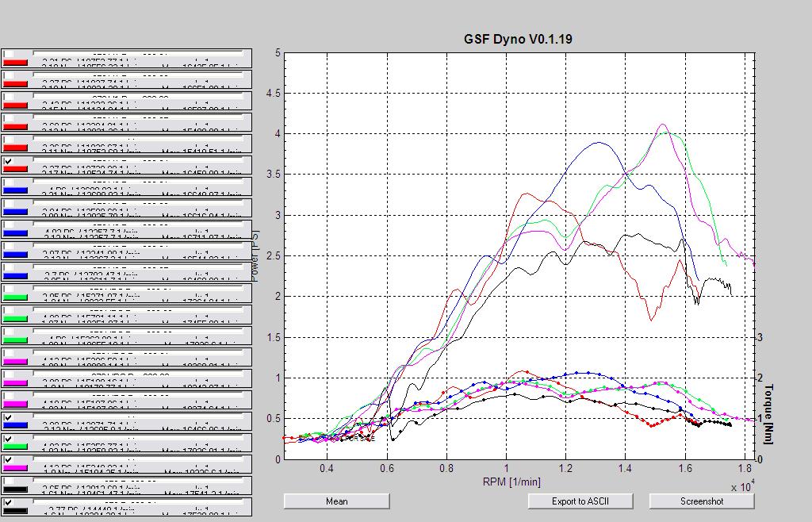
Task: Tick the first magenta run's checkbox
Action: point(8,353)
